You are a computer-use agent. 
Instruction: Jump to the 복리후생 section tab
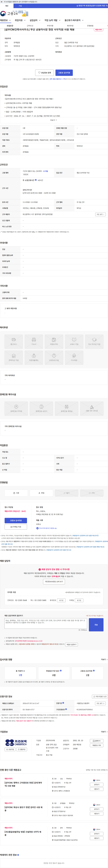(70, 26)
